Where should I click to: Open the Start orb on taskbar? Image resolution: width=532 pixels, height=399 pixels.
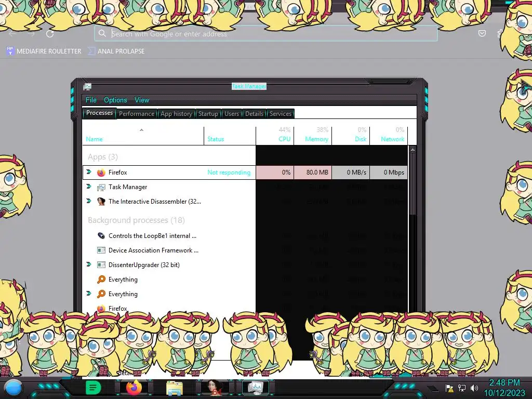click(x=14, y=388)
